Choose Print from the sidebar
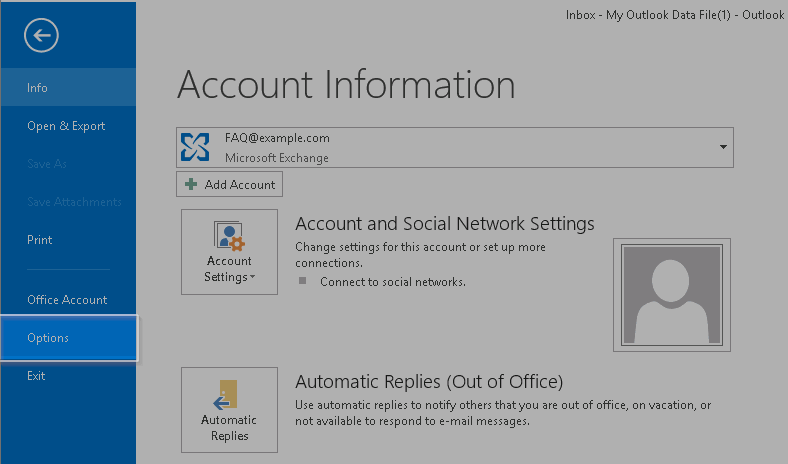Viewport: 788px width, 464px height. coord(68,240)
